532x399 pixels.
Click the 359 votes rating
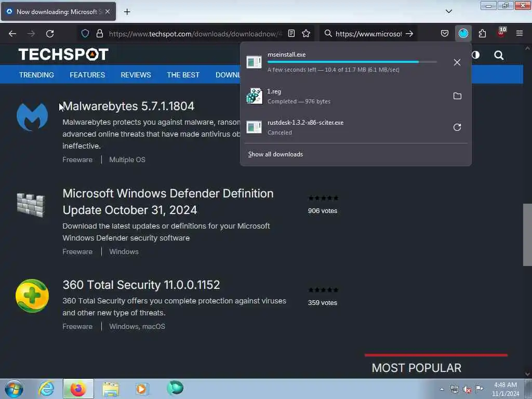click(x=323, y=303)
